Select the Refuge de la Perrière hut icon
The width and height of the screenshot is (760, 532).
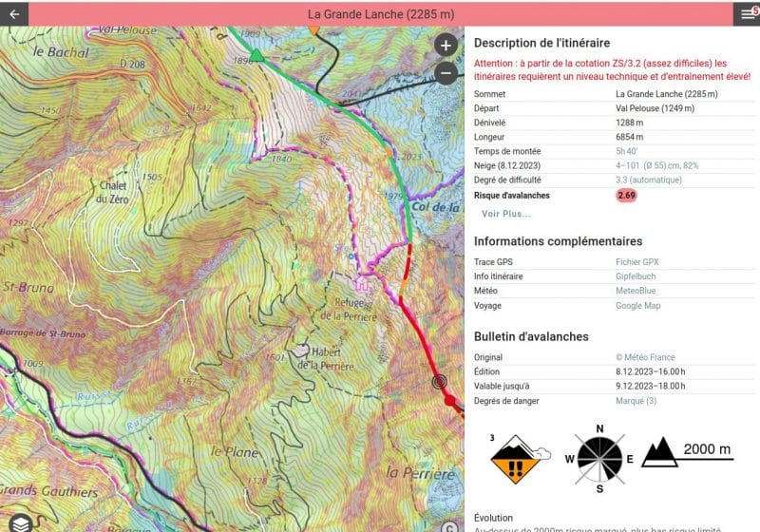(x=361, y=282)
